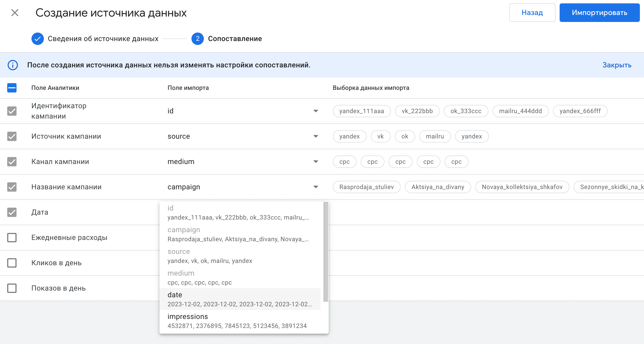Viewport: 644px width, 344px height.
Task: Click the Novaya_kollektsiya_shkafov sample chip
Action: tap(522, 187)
